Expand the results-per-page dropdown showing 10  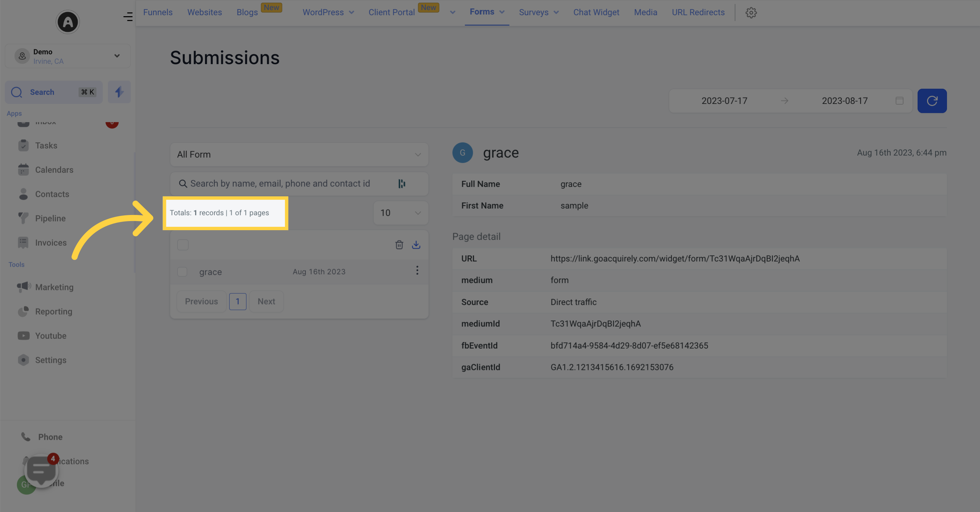click(x=398, y=213)
